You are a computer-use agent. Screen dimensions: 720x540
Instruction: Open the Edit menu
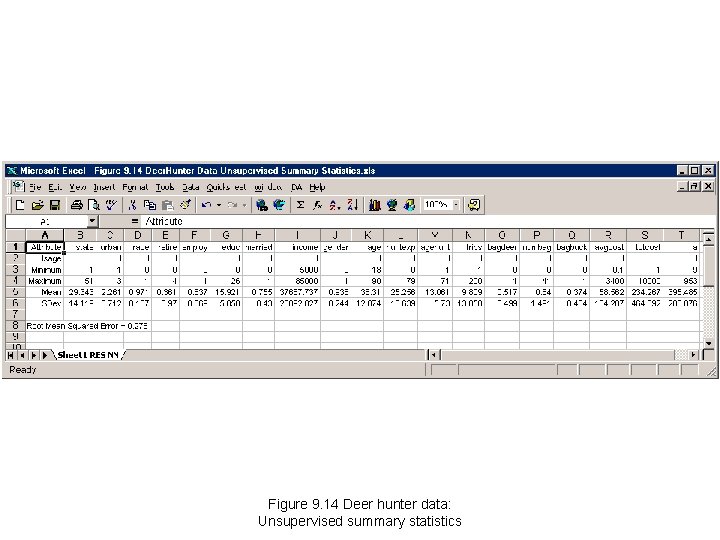click(55, 187)
